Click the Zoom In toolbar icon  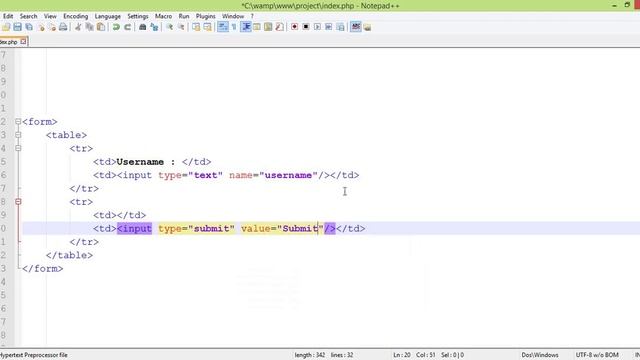click(x=169, y=27)
